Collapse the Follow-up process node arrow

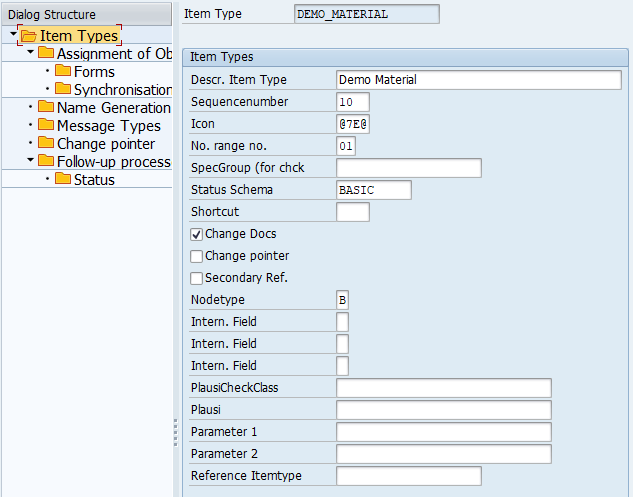30,162
